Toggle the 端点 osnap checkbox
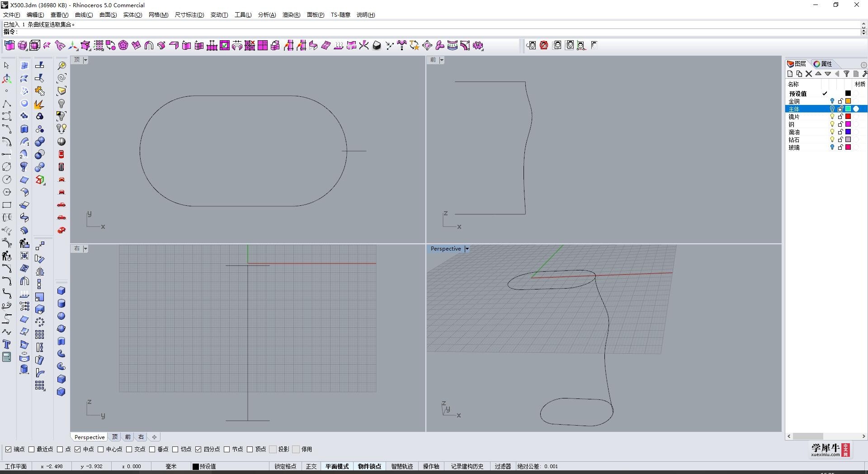The image size is (868, 474). coord(8,449)
